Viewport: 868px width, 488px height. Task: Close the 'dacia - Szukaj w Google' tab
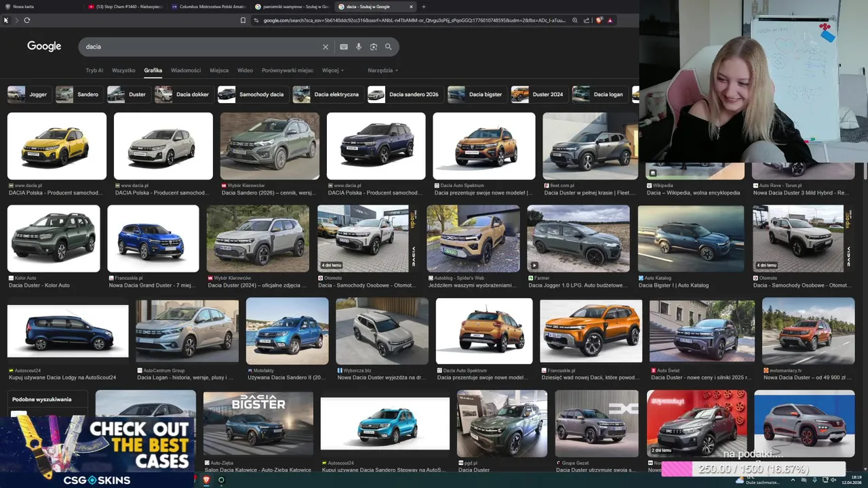(411, 7)
